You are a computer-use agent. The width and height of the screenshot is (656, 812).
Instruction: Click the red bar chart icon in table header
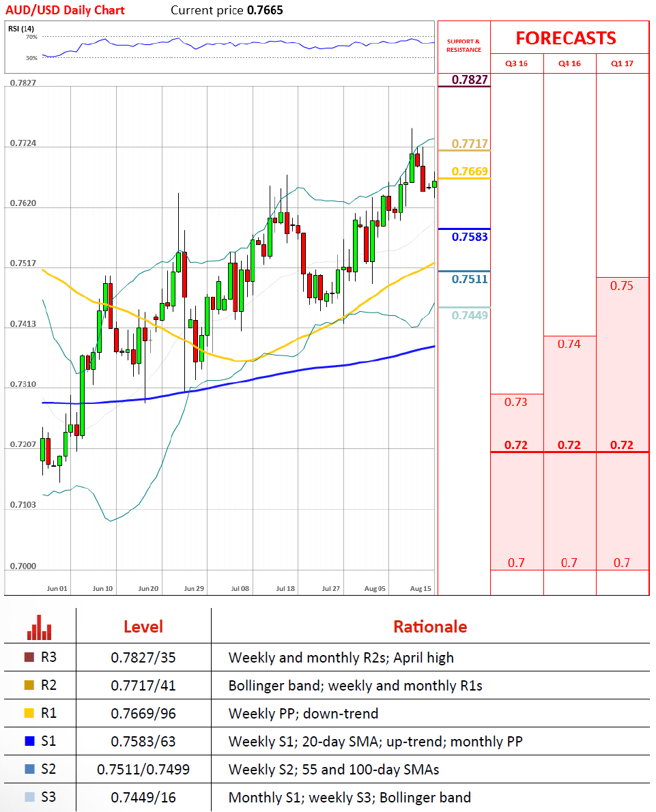point(40,627)
